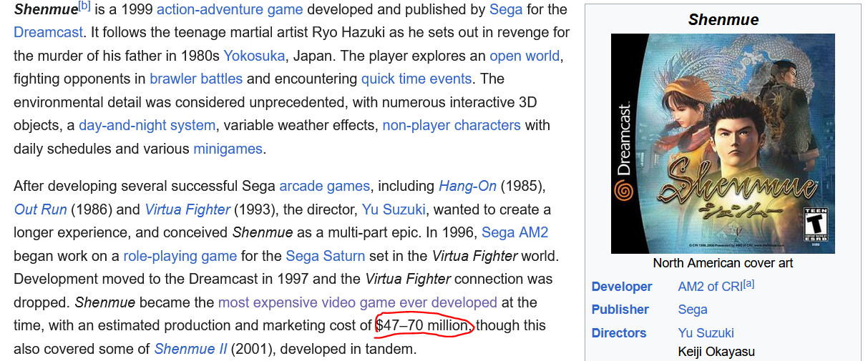Click the minigames link
Image resolution: width=868 pixels, height=361 pixels.
(x=228, y=149)
